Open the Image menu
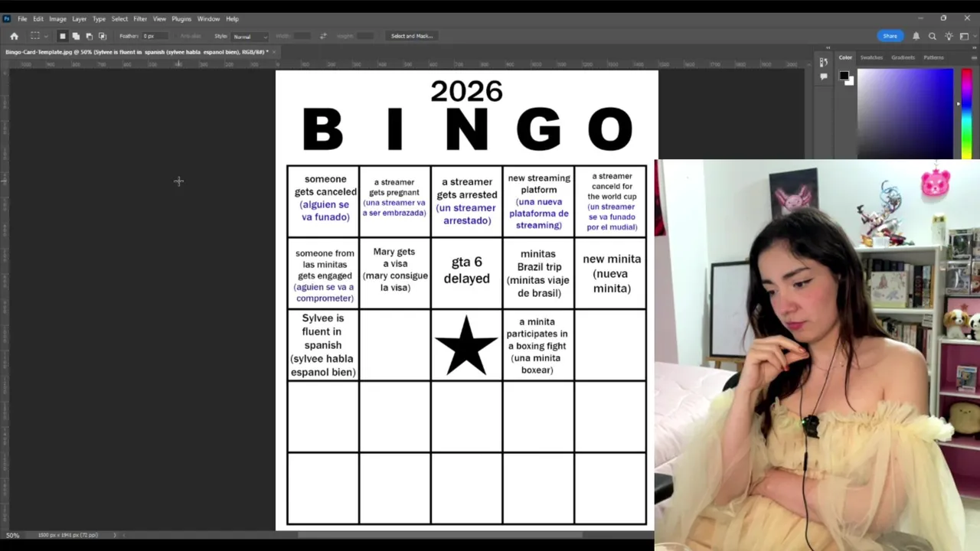The height and width of the screenshot is (551, 980). (x=58, y=18)
